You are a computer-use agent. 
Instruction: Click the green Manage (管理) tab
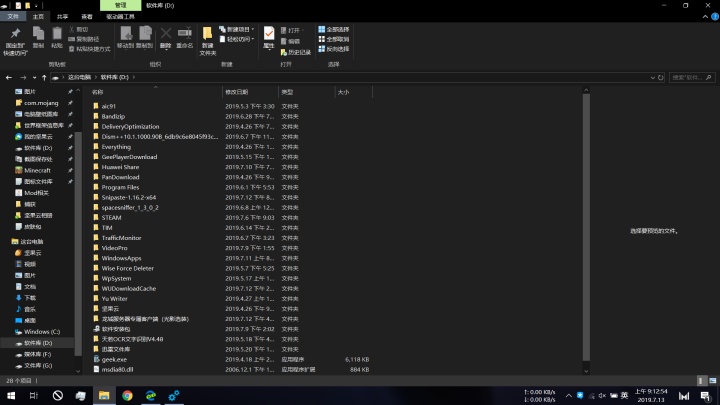pos(121,5)
